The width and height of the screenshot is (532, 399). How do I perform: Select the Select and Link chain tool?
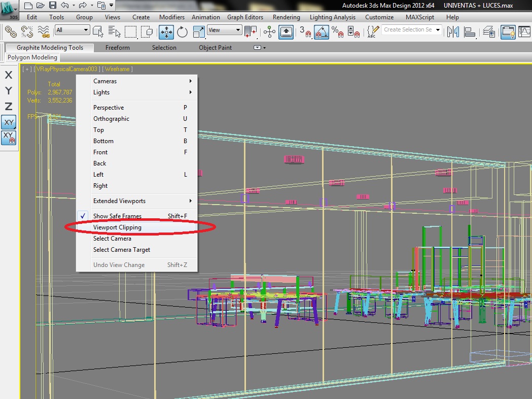(11, 32)
